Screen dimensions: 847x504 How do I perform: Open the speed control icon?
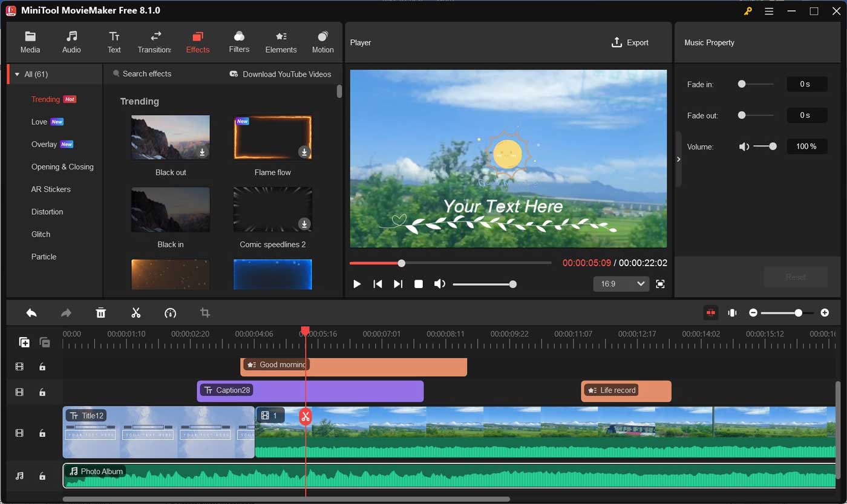(x=170, y=313)
